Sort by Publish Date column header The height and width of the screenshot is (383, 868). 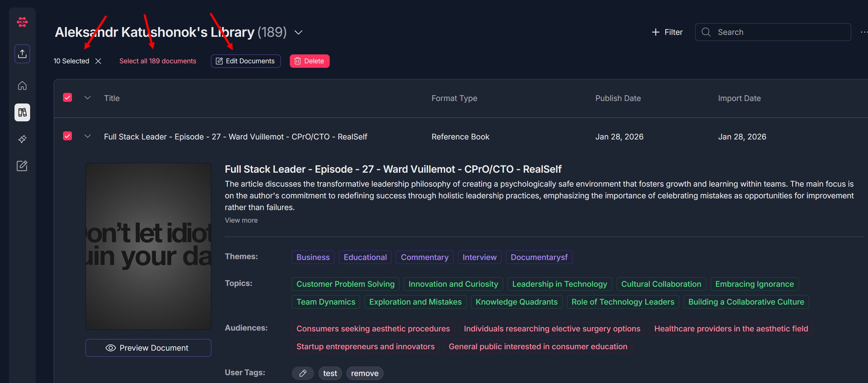(618, 98)
